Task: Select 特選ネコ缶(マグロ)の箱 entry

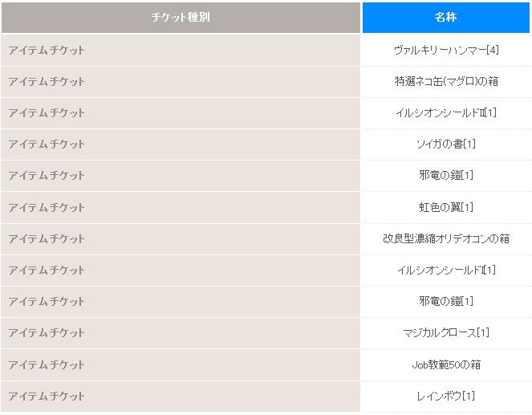Action: click(x=446, y=81)
